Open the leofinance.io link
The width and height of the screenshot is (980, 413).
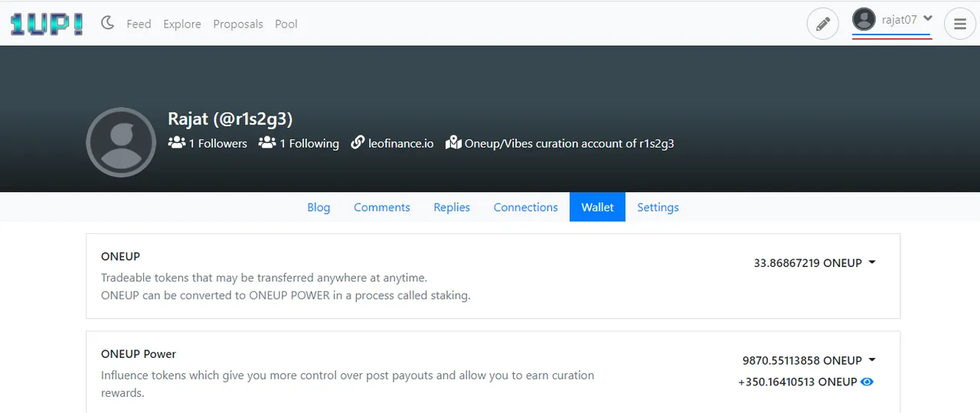coord(401,143)
